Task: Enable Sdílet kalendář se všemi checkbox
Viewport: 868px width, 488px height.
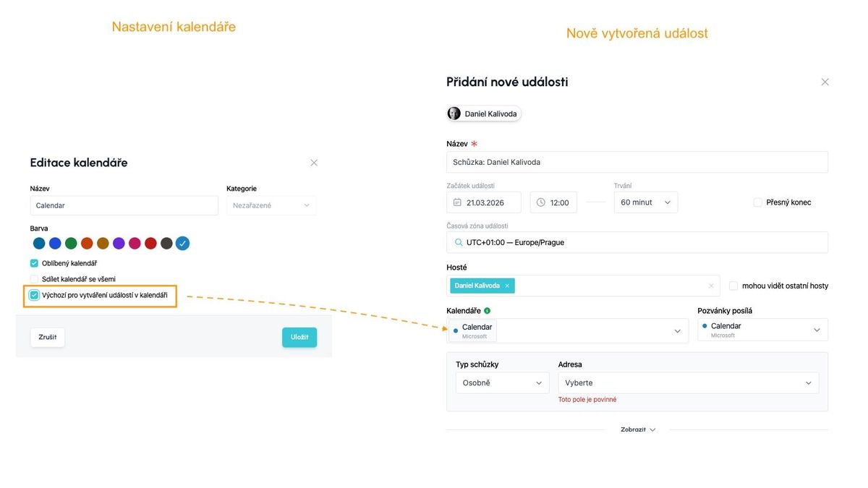Action: tap(34, 279)
